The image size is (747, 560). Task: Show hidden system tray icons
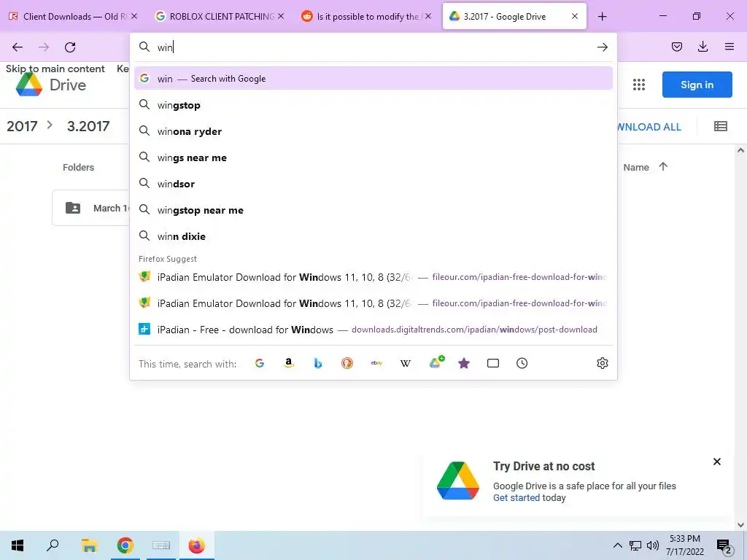click(617, 545)
